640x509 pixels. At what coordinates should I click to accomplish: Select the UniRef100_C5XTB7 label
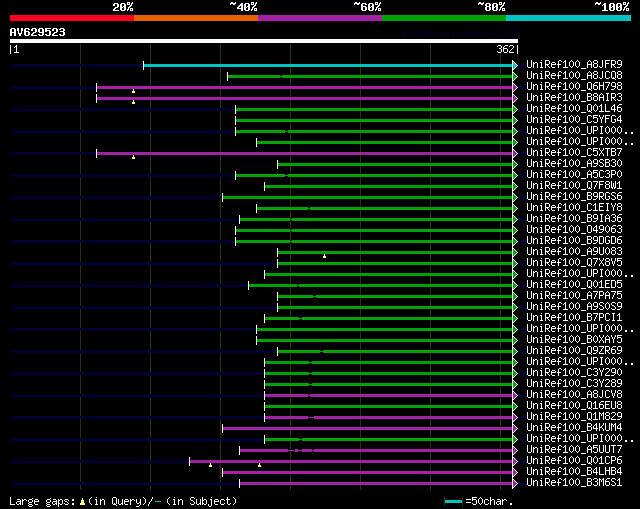click(x=574, y=153)
